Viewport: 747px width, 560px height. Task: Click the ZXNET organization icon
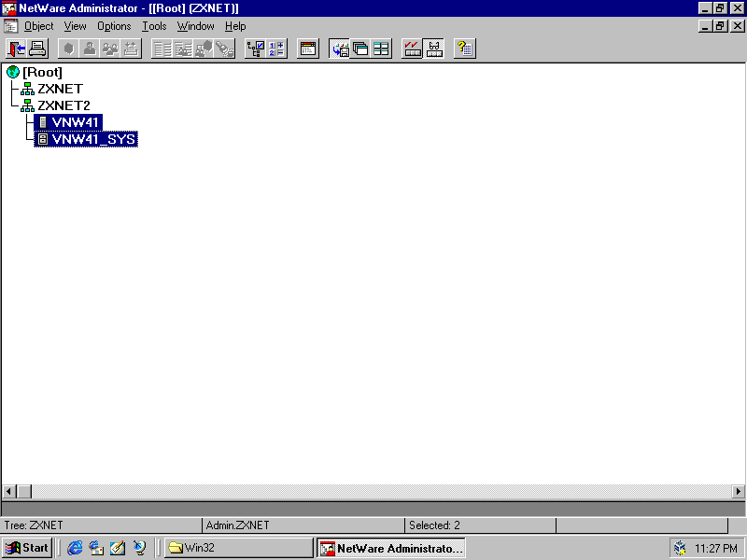[28, 89]
